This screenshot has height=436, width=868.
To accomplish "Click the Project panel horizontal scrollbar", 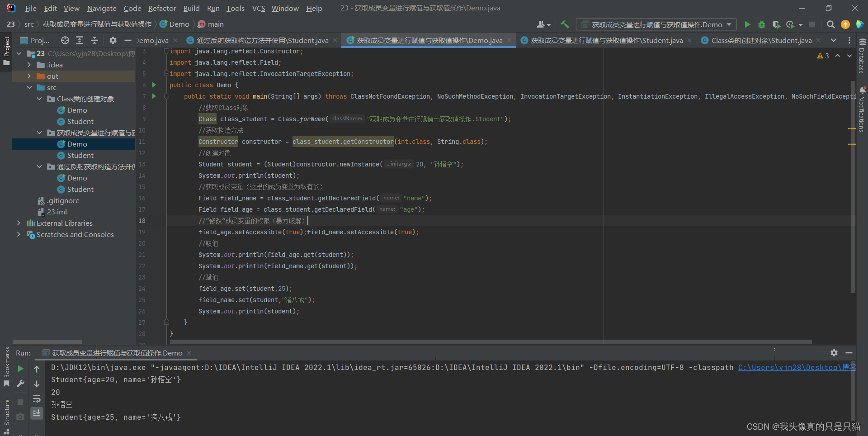I will 47,342.
